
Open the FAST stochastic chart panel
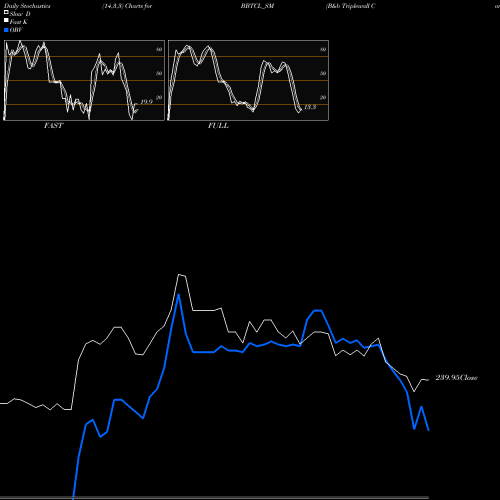84,80
